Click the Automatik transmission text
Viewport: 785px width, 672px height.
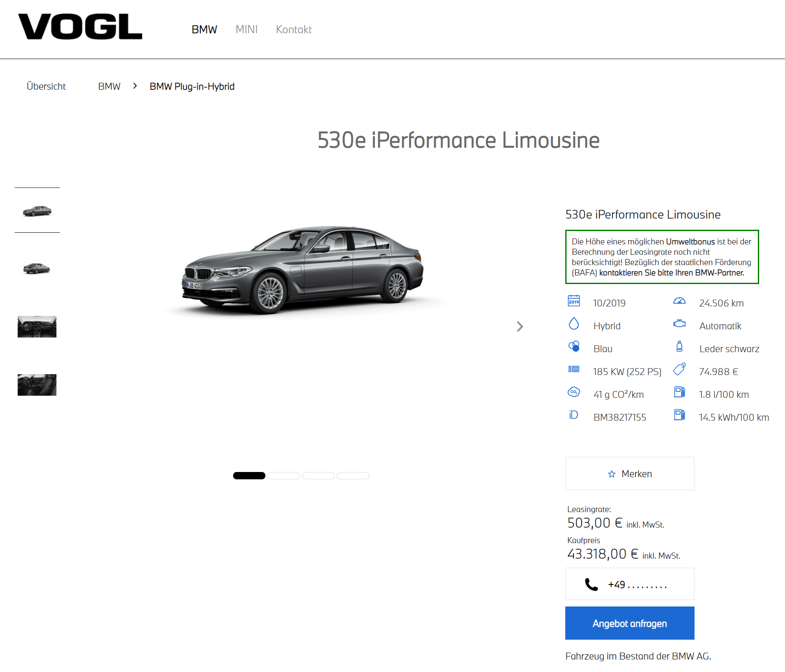point(720,326)
